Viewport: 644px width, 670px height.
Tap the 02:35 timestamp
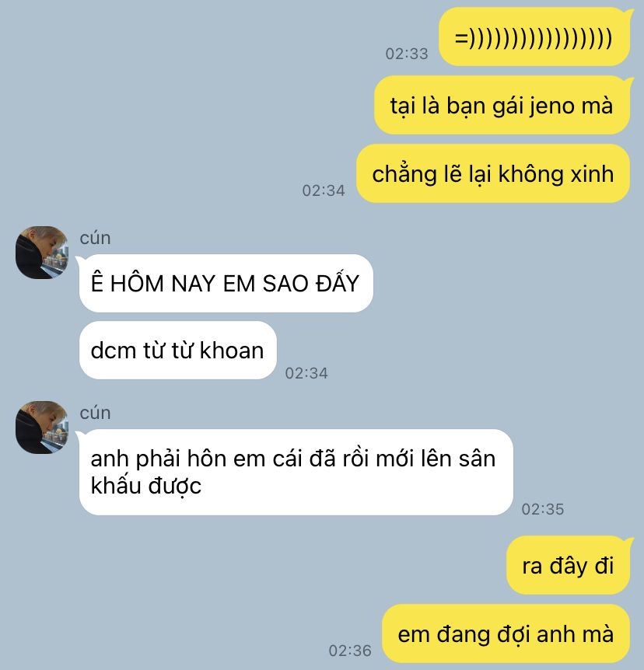click(543, 509)
